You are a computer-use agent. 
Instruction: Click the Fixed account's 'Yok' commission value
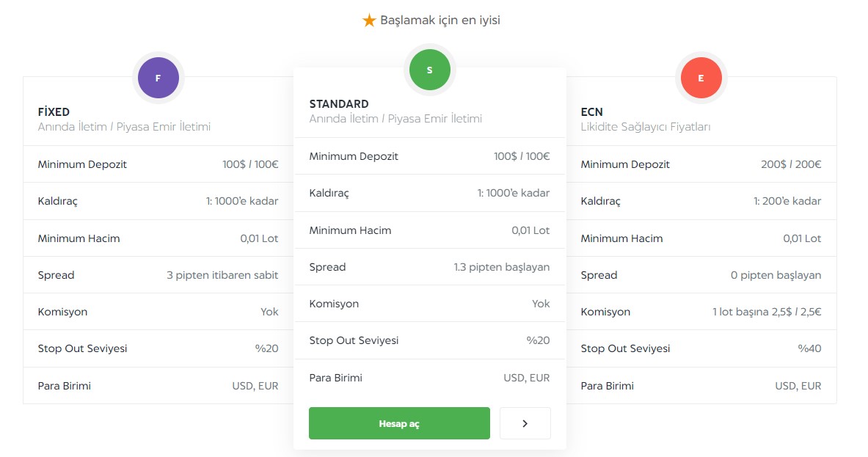[x=269, y=312]
